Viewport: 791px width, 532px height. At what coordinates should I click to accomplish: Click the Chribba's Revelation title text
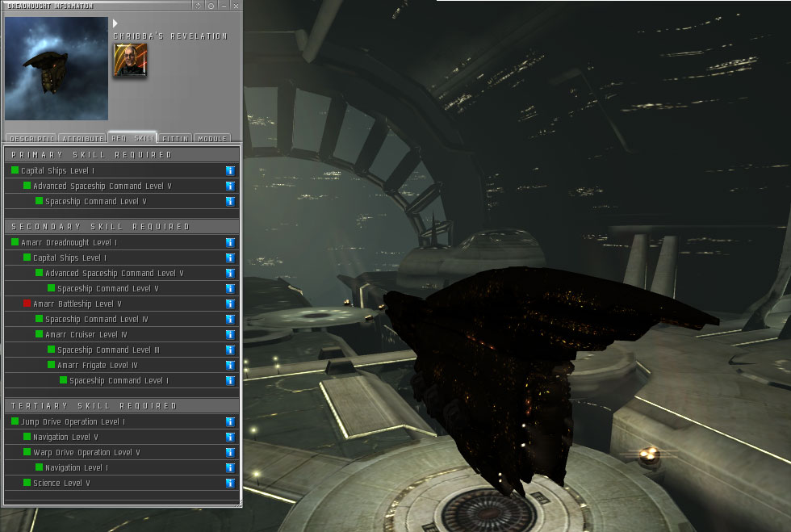(170, 36)
